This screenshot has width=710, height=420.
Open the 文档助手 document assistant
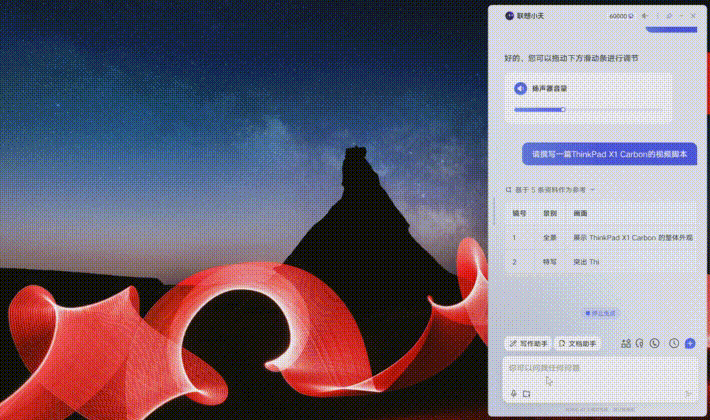point(578,343)
